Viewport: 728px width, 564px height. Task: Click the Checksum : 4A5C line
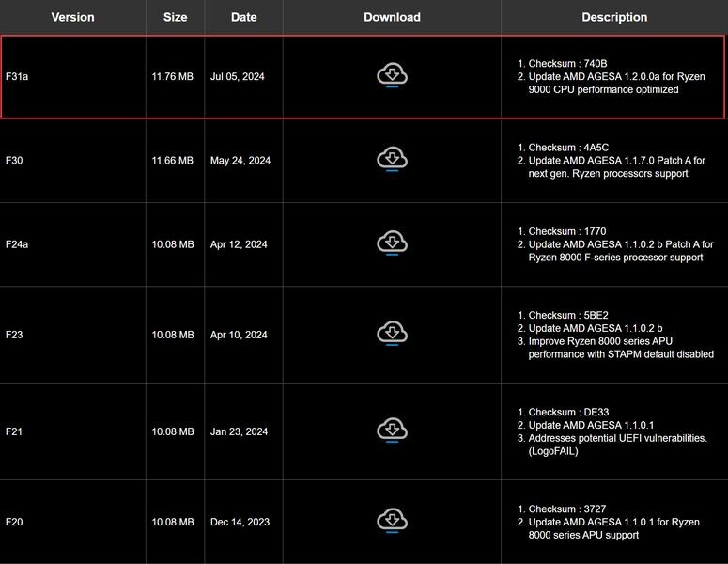point(568,148)
